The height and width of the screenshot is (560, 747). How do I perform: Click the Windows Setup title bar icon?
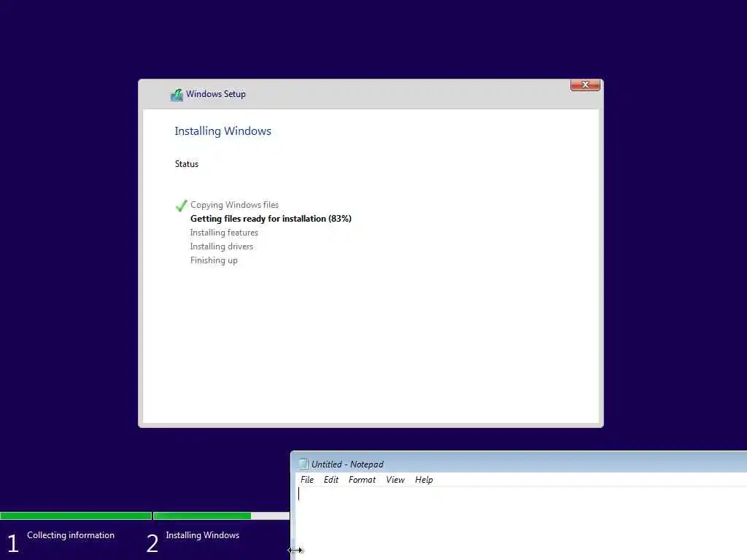coord(177,95)
